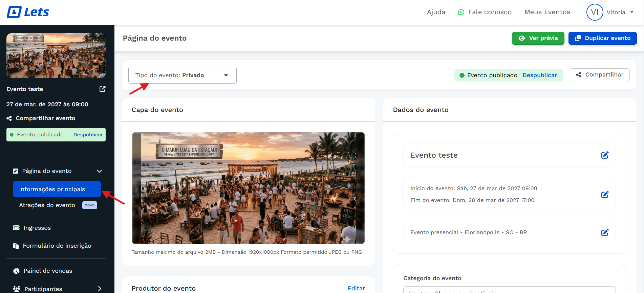The width and height of the screenshot is (644, 293).
Task: Edit the event name with pencil icon
Action: click(605, 155)
